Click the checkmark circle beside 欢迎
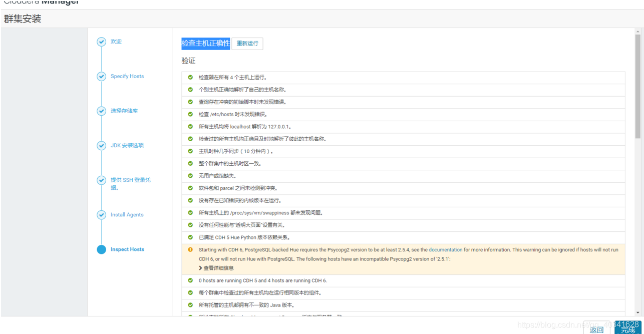644x334 pixels. point(102,42)
